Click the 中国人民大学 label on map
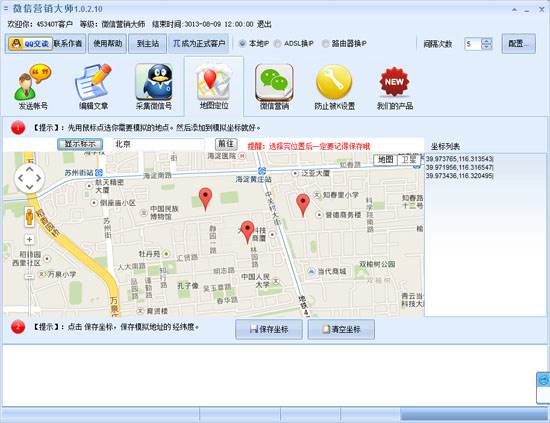Viewport: 550px width, 423px height. pos(256,281)
